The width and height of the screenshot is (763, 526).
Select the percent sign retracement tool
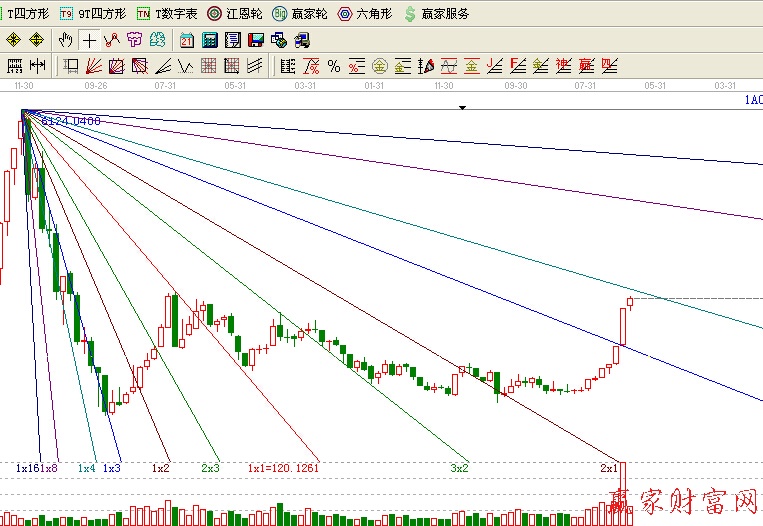[x=334, y=66]
